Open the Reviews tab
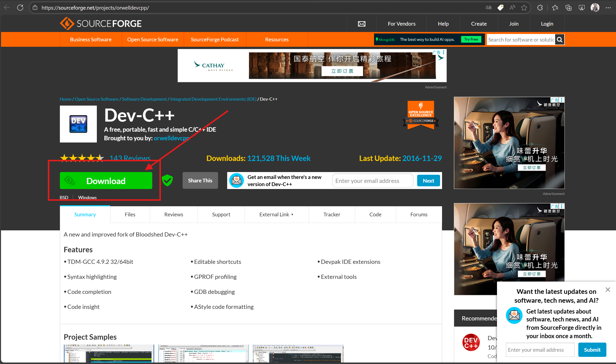The height and width of the screenshot is (364, 616). (x=173, y=215)
